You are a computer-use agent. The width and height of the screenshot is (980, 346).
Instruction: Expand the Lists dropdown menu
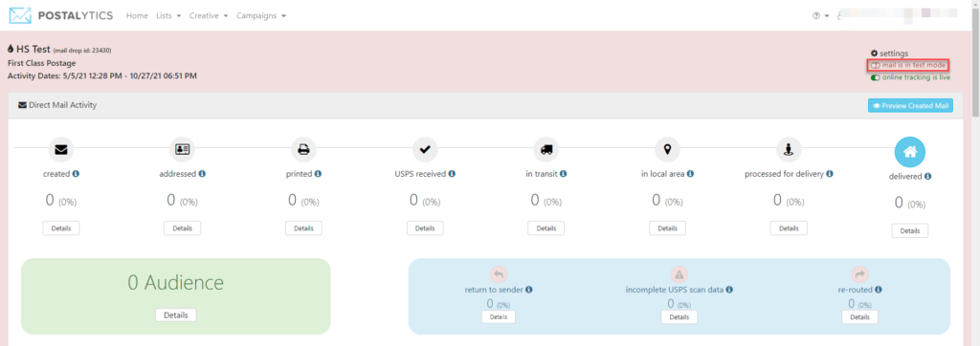[x=168, y=15]
